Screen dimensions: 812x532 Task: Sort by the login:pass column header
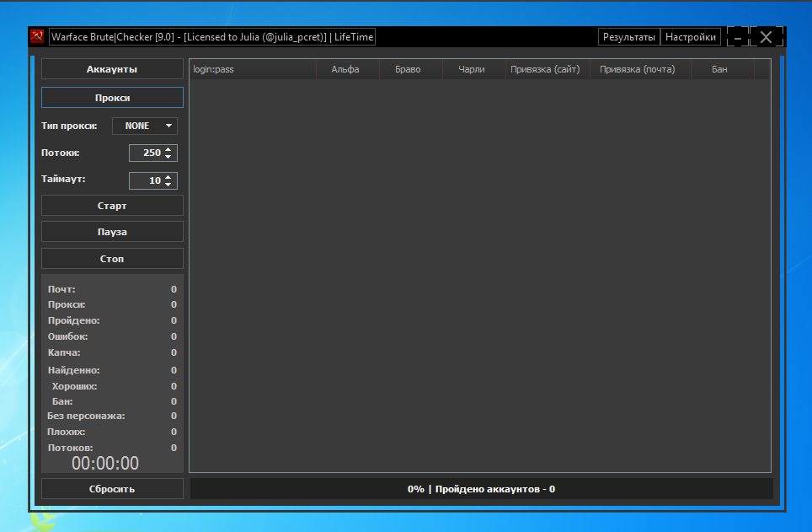(253, 69)
